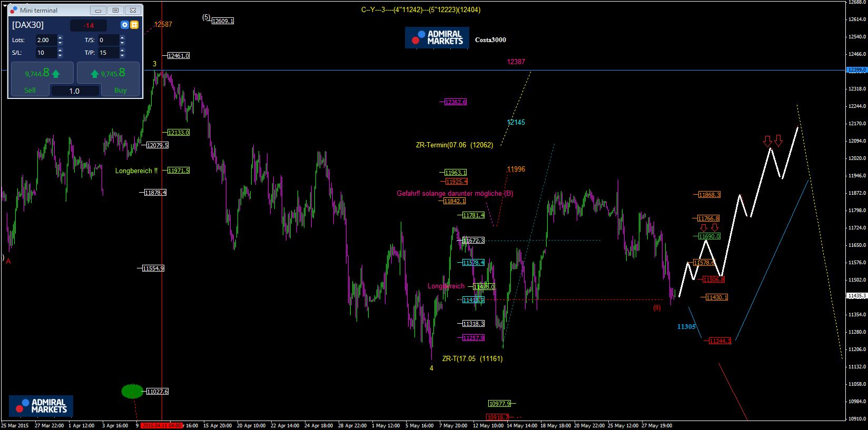Screen dimensions: 868x430
Task: Click the T/P input field showing 15
Action: point(107,53)
